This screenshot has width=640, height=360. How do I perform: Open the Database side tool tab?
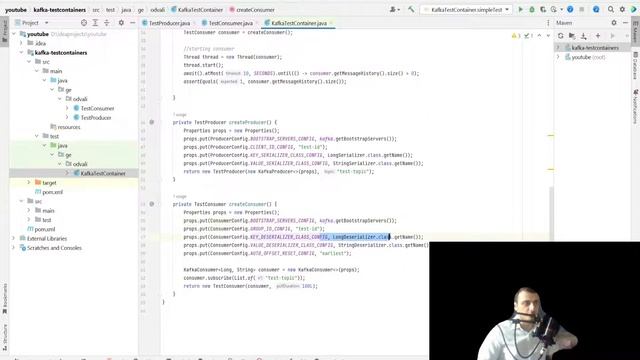pos(636,65)
